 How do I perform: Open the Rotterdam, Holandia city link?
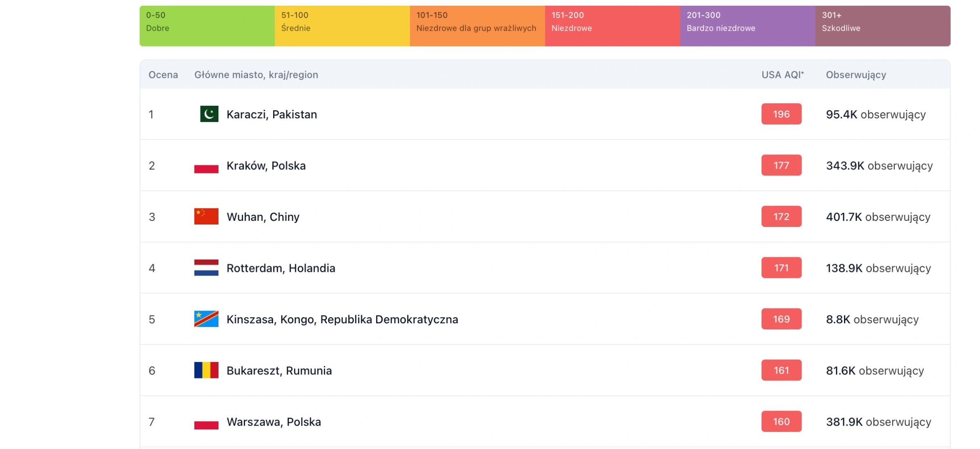(281, 268)
